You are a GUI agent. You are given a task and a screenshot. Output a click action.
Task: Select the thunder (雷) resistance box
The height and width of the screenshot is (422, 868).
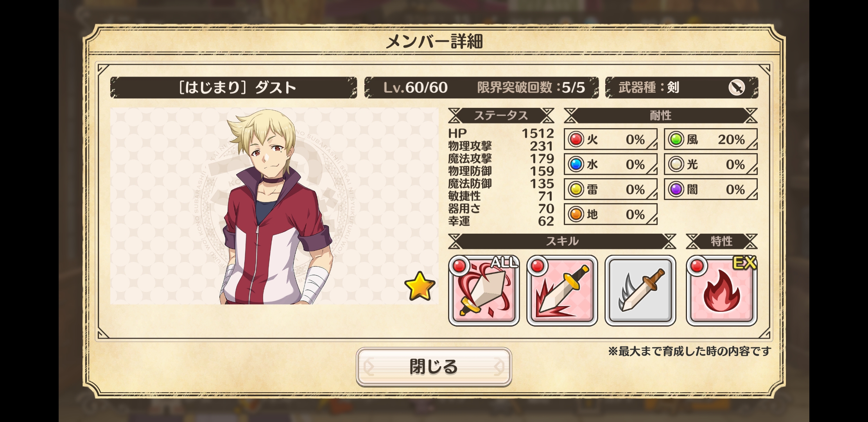click(x=610, y=189)
